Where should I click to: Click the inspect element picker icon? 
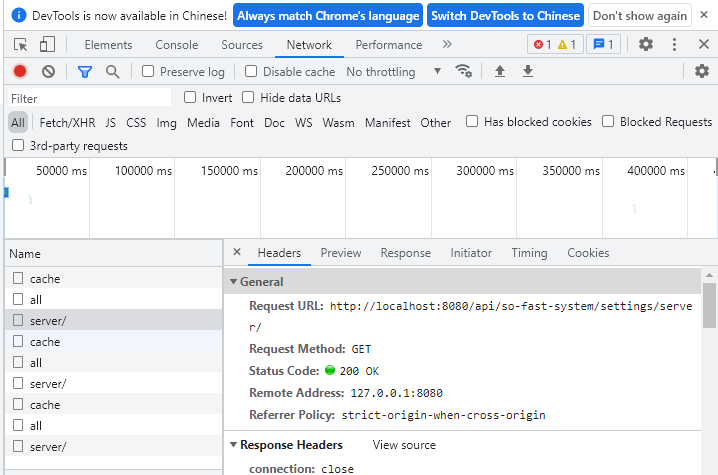tap(21, 45)
